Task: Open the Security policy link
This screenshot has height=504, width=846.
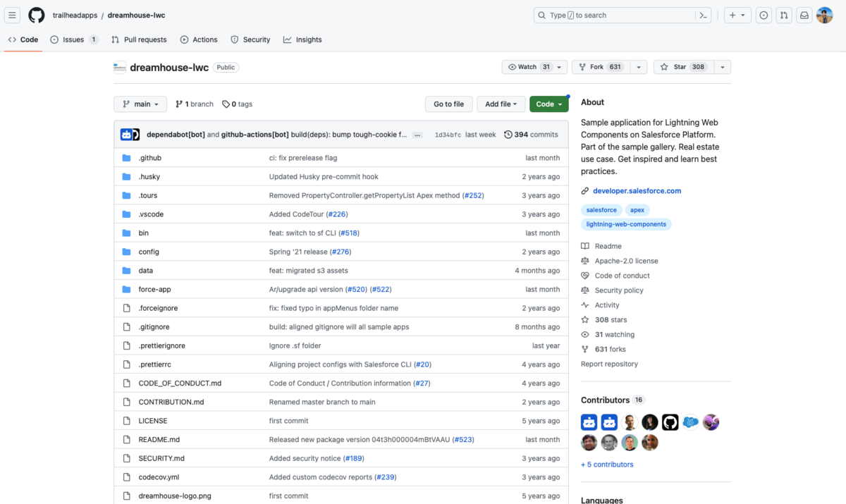Action: click(619, 290)
